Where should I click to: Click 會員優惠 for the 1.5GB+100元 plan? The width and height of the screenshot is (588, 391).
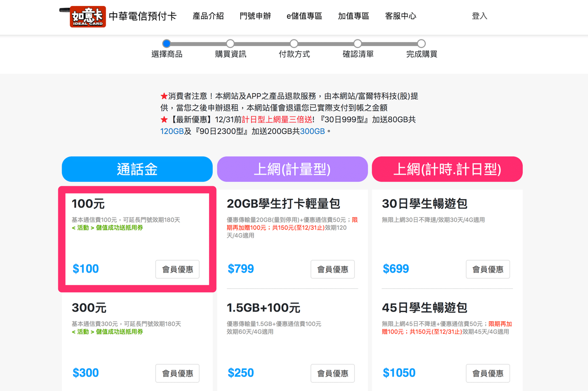pyautogui.click(x=333, y=374)
